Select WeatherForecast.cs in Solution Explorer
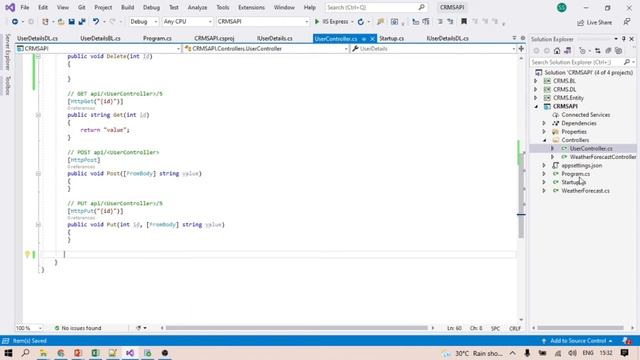 click(585, 191)
